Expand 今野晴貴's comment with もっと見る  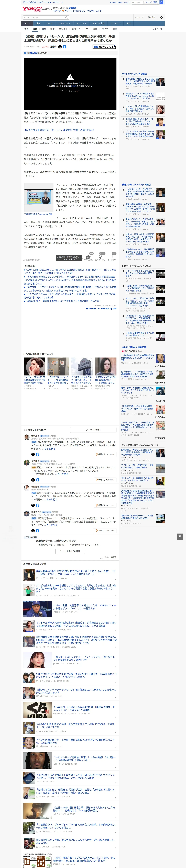52,499
